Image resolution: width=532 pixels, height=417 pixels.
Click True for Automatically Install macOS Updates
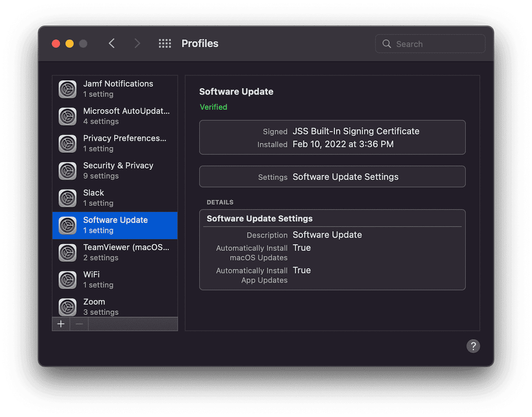302,248
